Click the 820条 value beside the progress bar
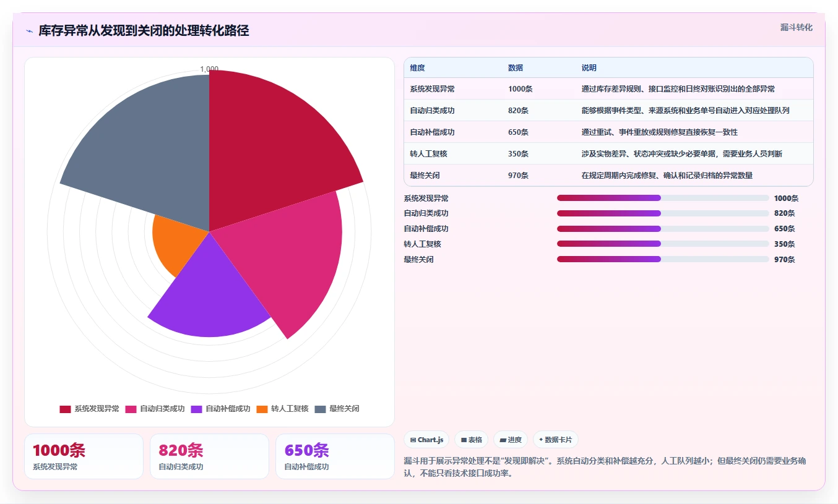838x504 pixels. [784, 213]
